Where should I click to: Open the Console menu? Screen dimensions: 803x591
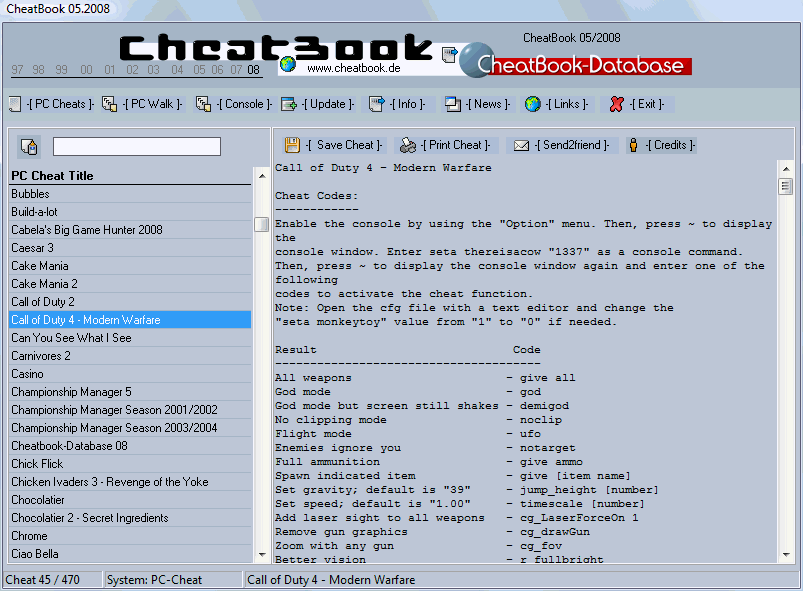pos(244,104)
